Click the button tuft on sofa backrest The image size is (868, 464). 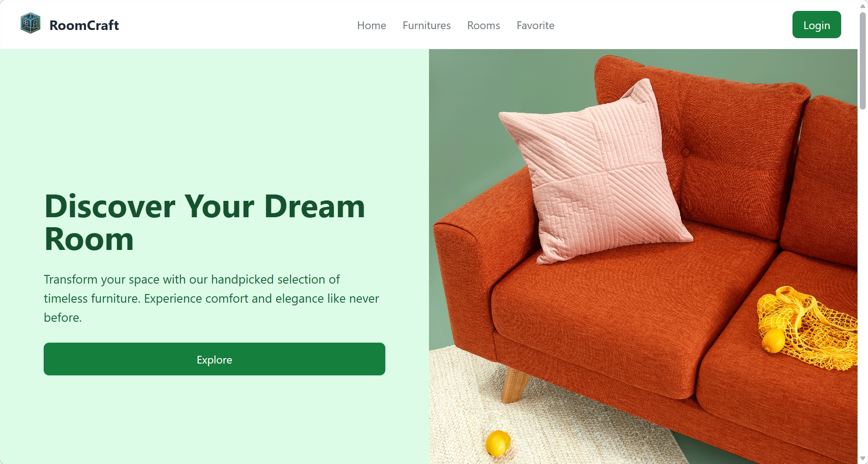coord(686,152)
